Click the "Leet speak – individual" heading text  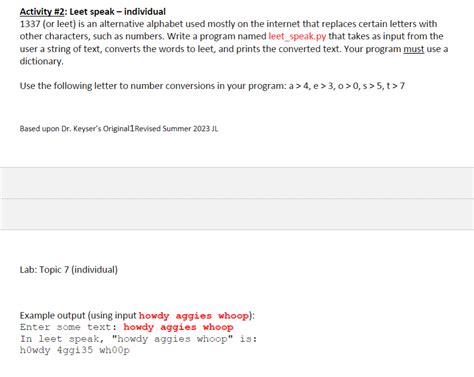(117, 12)
